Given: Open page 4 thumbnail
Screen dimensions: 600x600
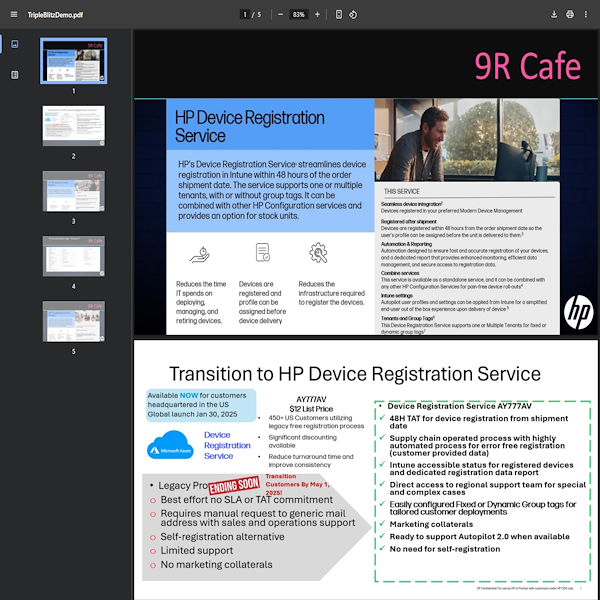Looking at the screenshot, I should click(73, 256).
